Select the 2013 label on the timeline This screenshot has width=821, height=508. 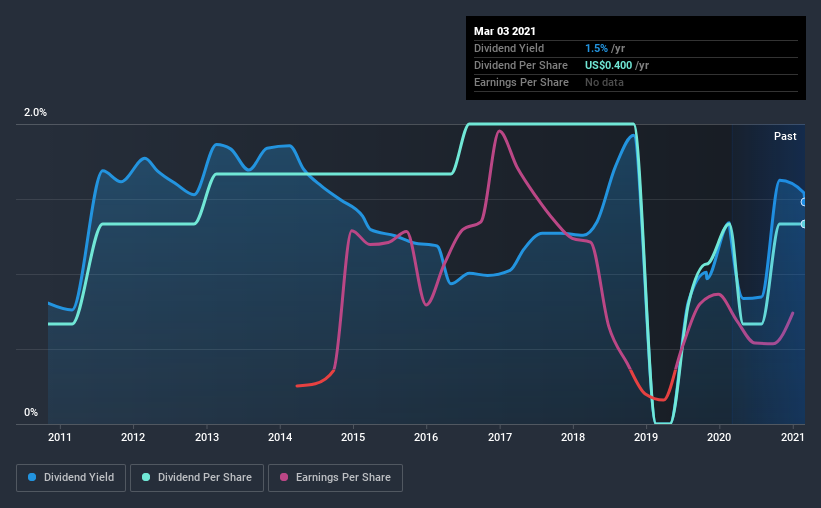coord(207,437)
